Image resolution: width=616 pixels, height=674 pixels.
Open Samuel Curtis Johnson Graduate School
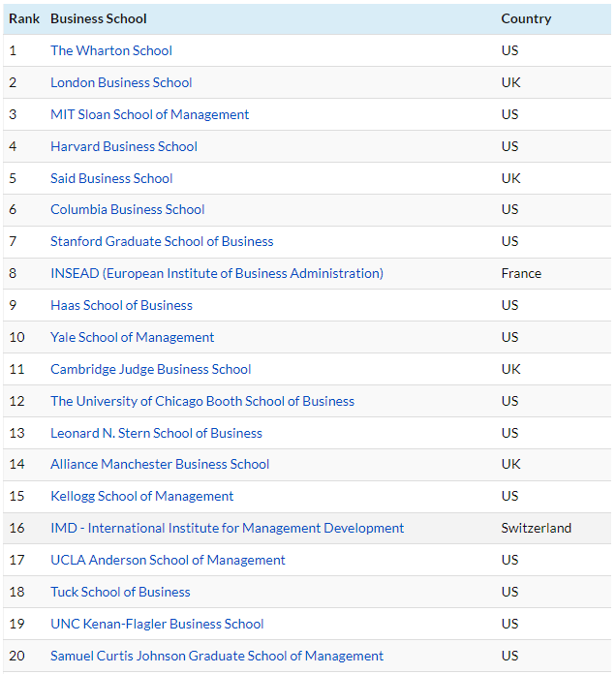(x=217, y=656)
